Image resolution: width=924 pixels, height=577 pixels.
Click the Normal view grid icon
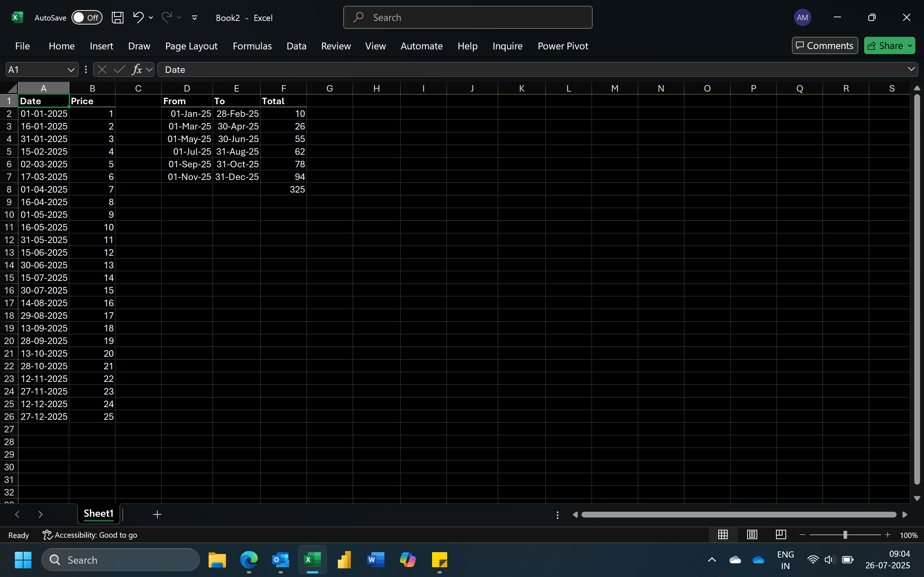click(x=723, y=535)
